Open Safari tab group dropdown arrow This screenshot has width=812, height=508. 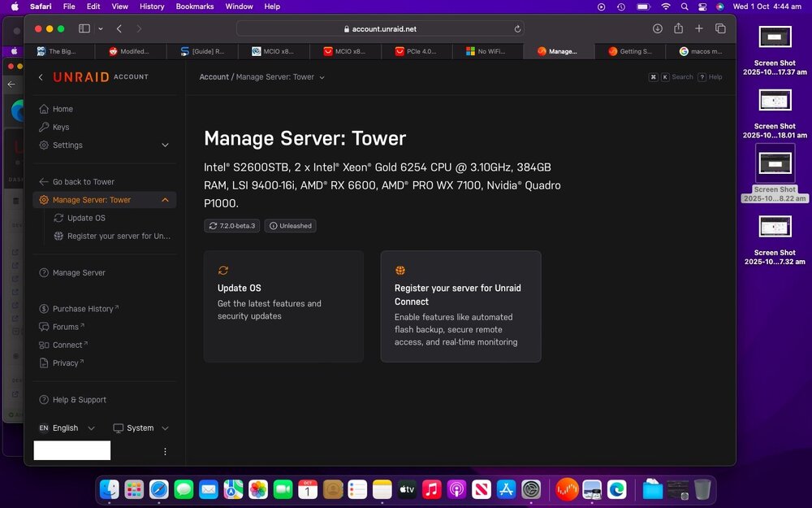101,29
